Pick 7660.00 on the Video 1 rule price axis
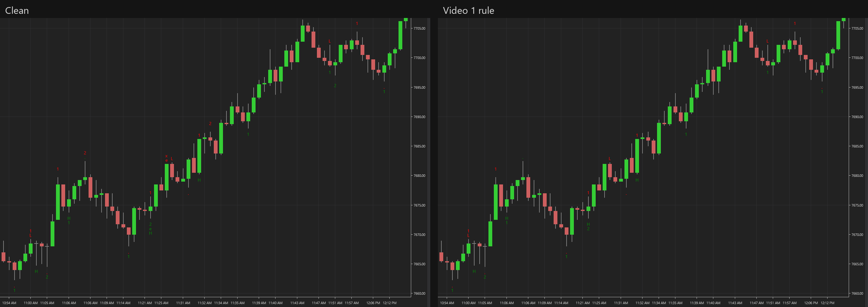This screenshot has width=868, height=307. [857, 294]
